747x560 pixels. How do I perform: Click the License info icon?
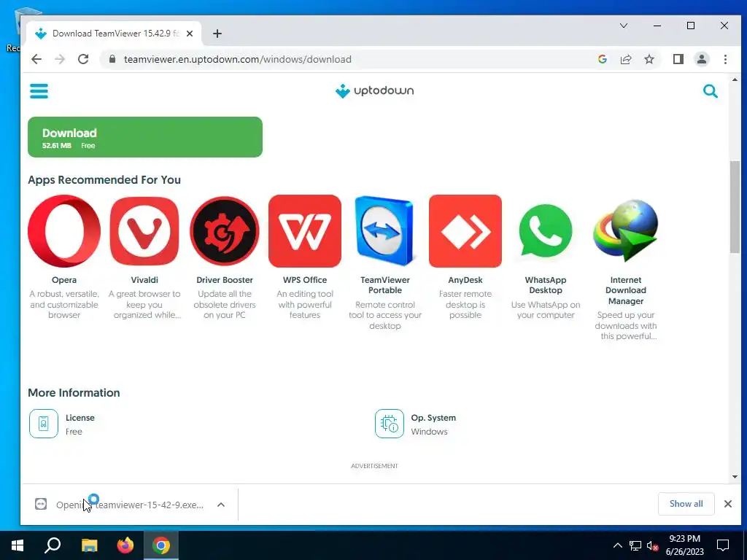tap(43, 424)
